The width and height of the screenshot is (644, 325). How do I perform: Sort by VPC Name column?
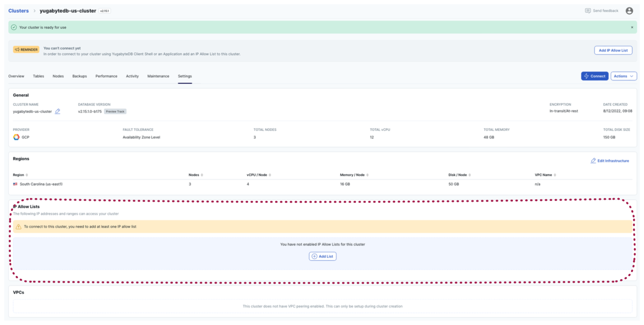coord(555,175)
